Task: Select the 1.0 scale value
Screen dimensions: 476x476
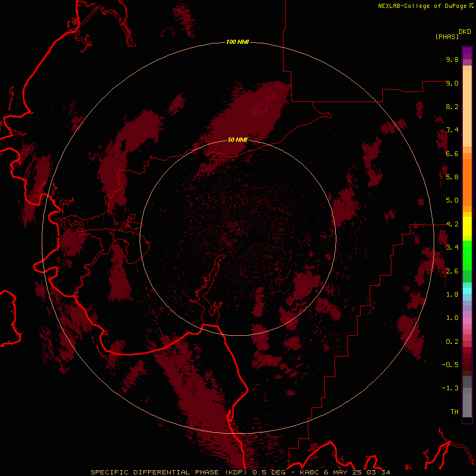Action: pos(452,318)
